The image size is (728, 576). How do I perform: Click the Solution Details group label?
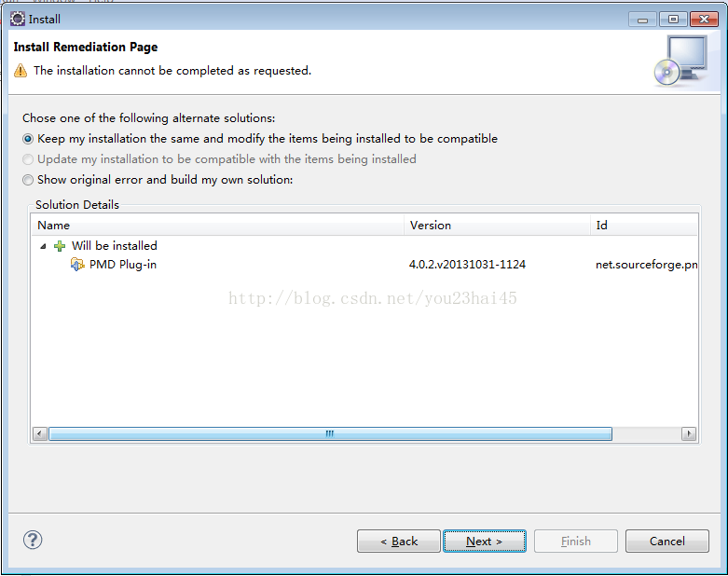(77, 205)
